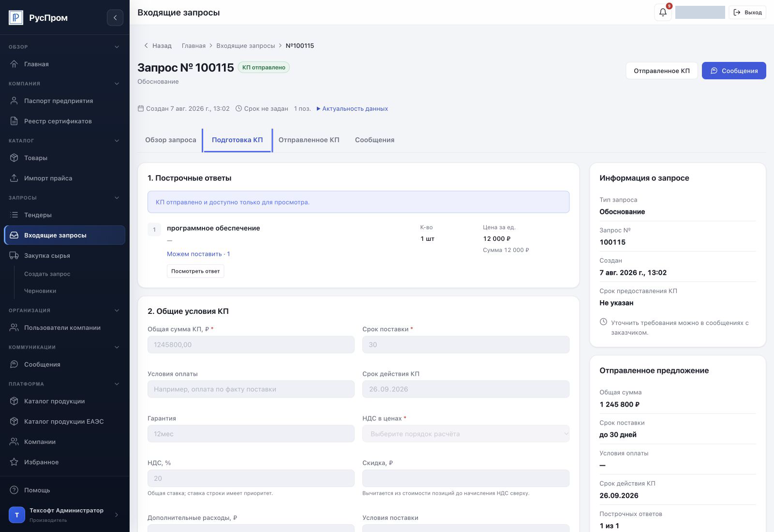Image resolution: width=774 pixels, height=532 pixels.
Task: Expand the user profile chevron
Action: click(116, 515)
